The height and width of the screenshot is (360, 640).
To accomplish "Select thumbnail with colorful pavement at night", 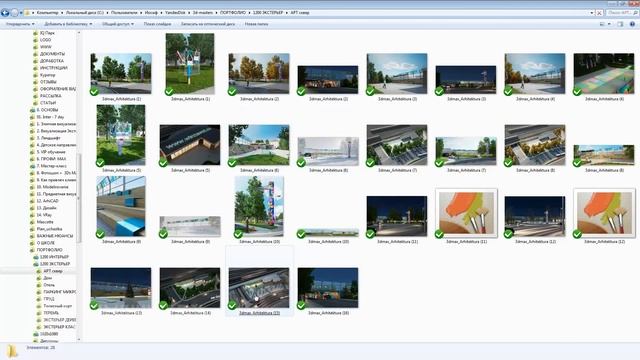I will (x=604, y=74).
